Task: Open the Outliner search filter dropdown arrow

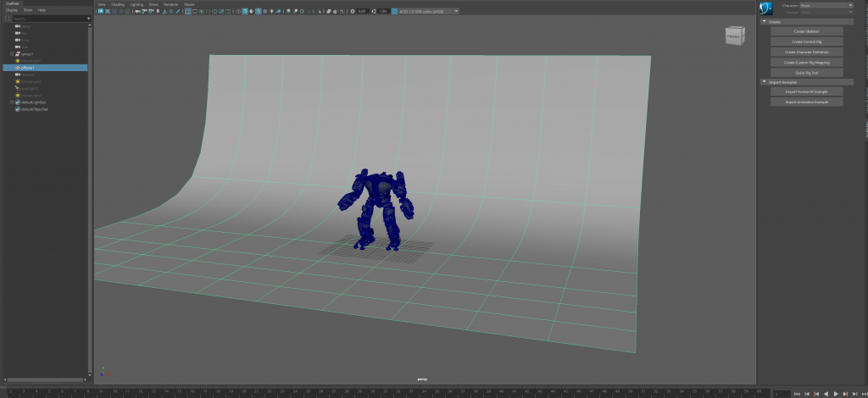Action: click(88, 19)
